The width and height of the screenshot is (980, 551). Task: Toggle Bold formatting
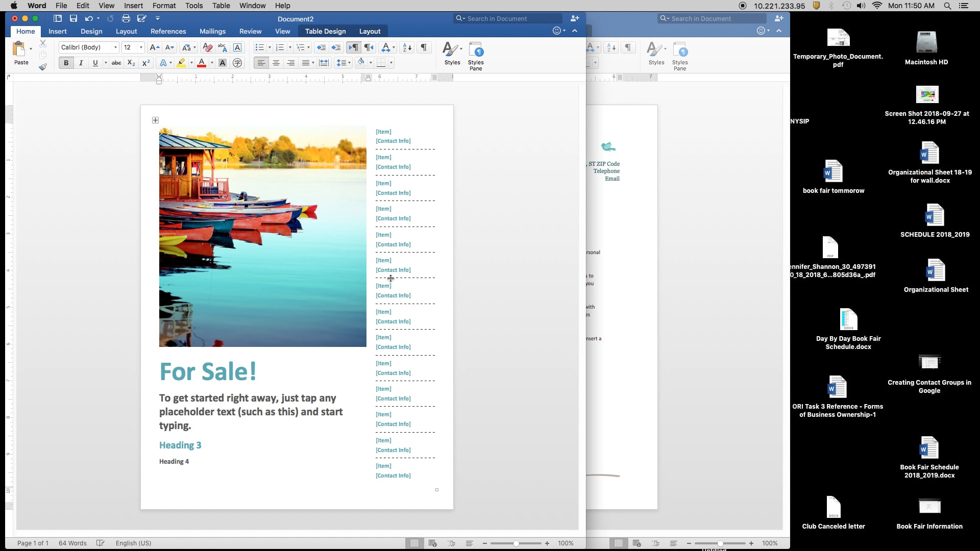66,63
